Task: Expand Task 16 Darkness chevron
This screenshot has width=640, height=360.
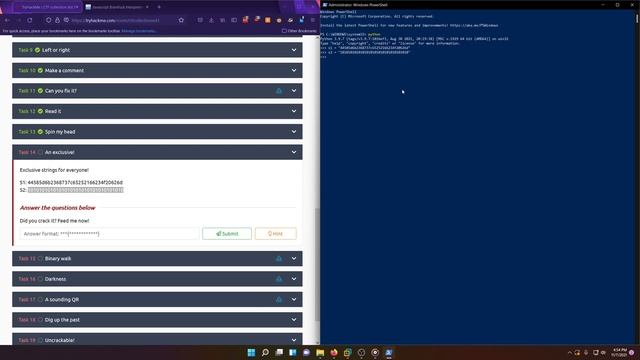Action: click(294, 279)
